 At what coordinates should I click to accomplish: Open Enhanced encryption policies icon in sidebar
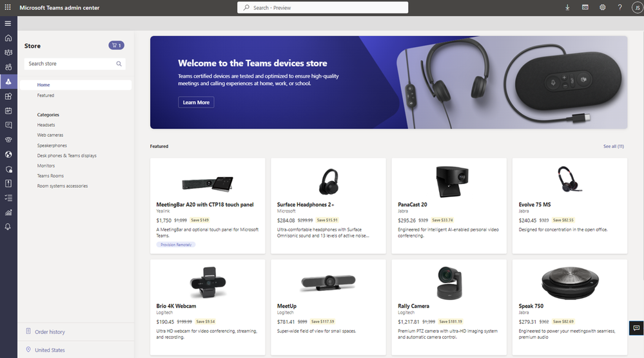(x=8, y=169)
